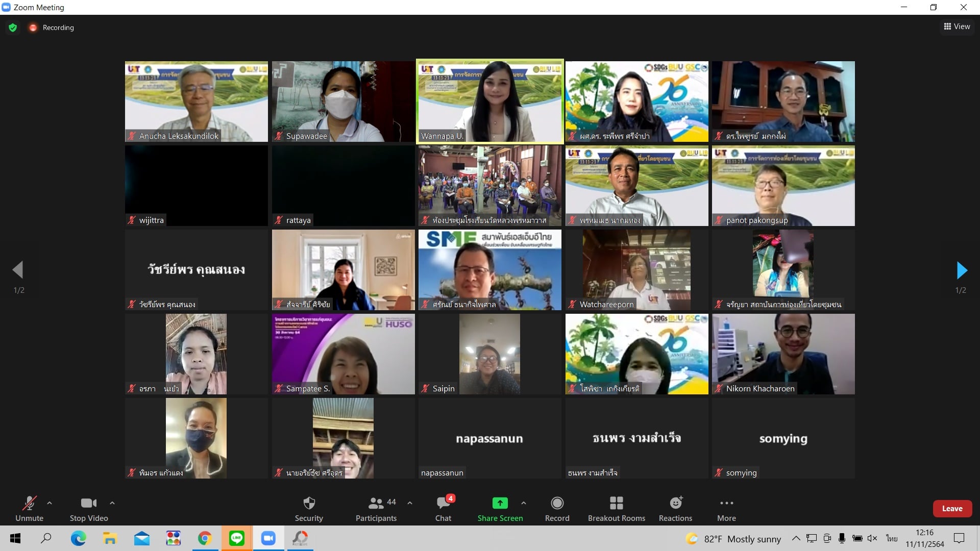The image size is (980, 551).
Task: Expand share options arrow beside Share Screen
Action: point(524,503)
